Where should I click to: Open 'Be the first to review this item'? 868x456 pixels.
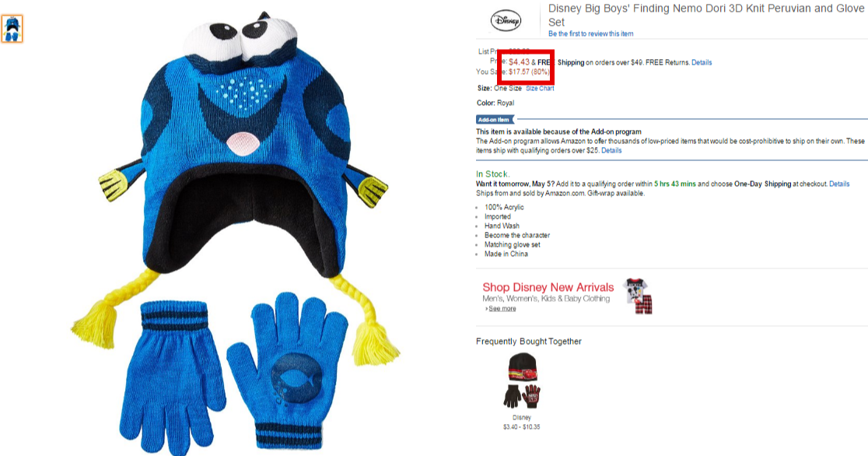click(x=590, y=33)
